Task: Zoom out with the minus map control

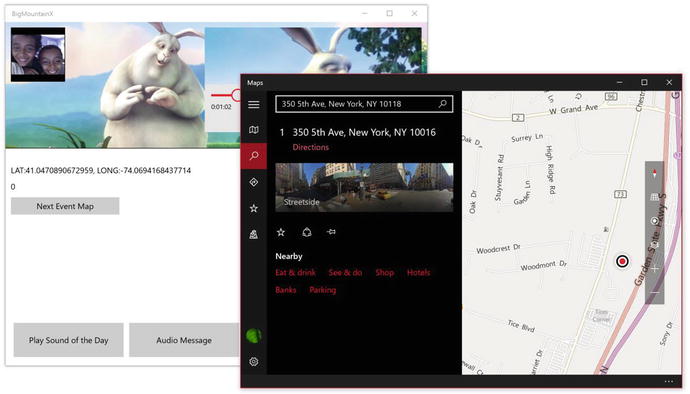Action: [x=654, y=292]
